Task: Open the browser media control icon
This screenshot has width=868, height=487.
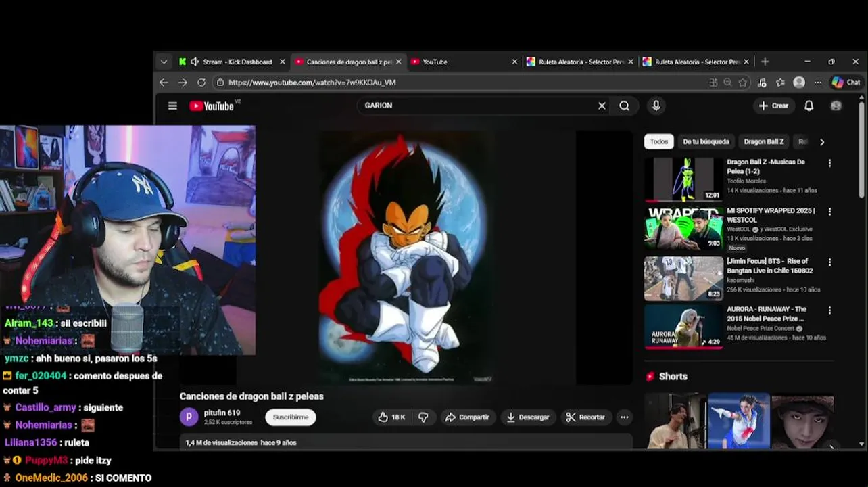Action: (x=762, y=83)
